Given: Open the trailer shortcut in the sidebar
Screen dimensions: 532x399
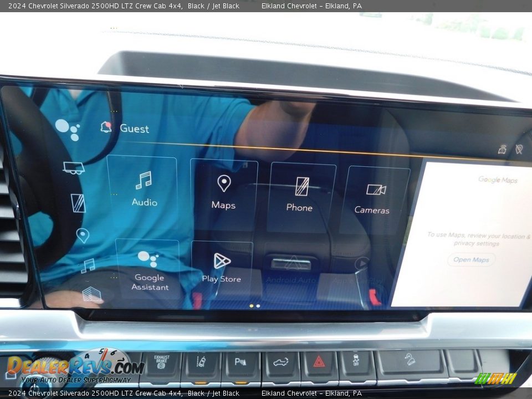Looking at the screenshot, I should pos(74,167).
